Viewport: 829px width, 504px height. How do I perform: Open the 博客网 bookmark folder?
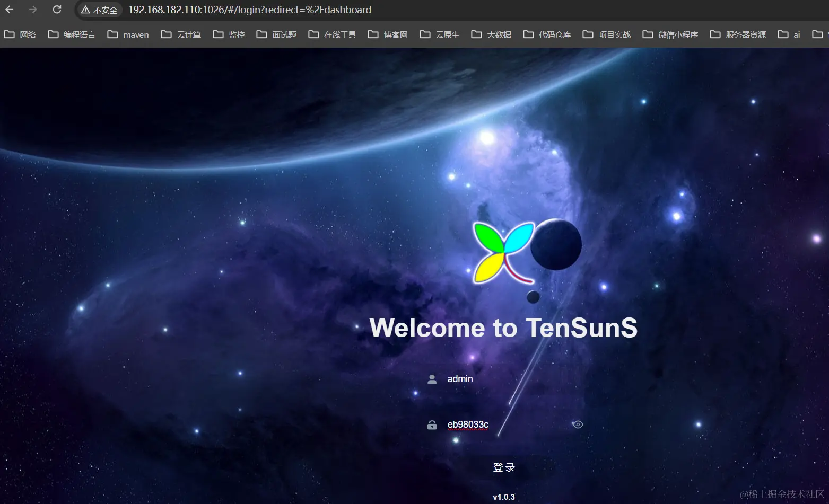[388, 34]
